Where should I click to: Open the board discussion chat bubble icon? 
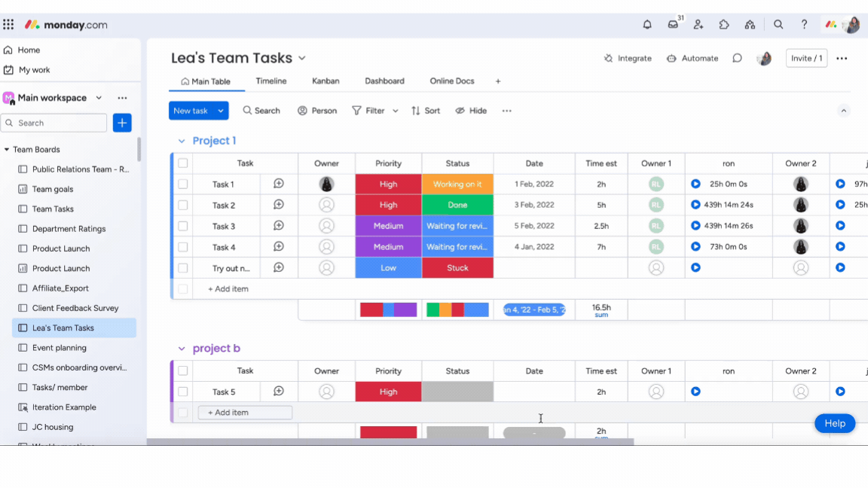tap(738, 58)
